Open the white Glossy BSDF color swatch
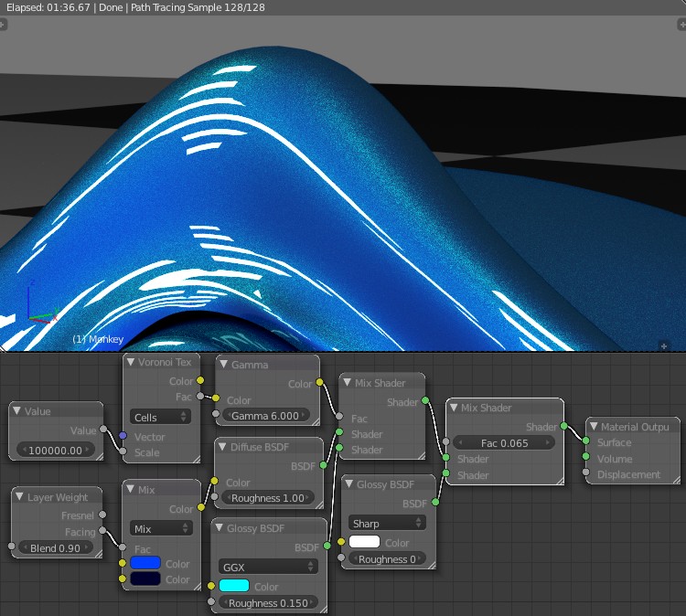Screen dimensions: 686x616 [x=364, y=542]
